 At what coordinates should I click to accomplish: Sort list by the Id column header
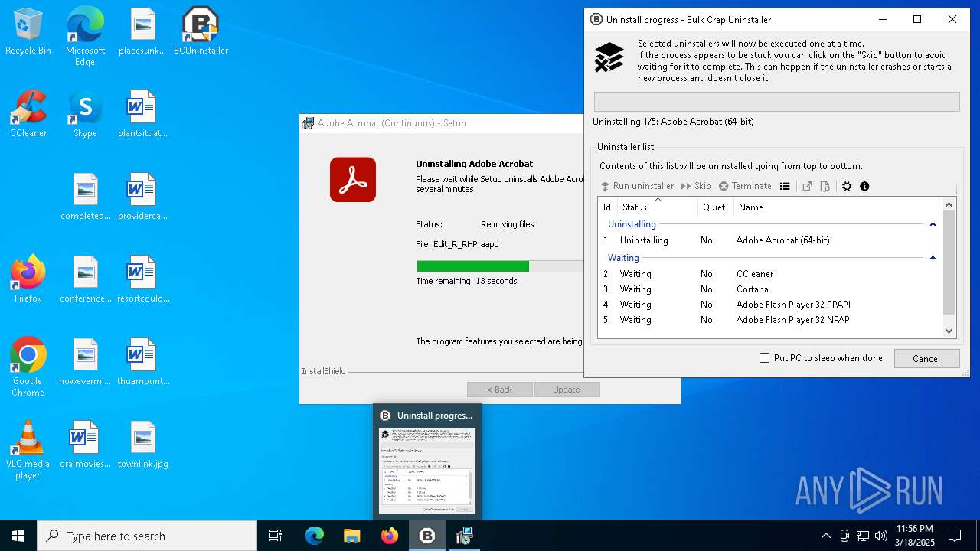point(607,207)
